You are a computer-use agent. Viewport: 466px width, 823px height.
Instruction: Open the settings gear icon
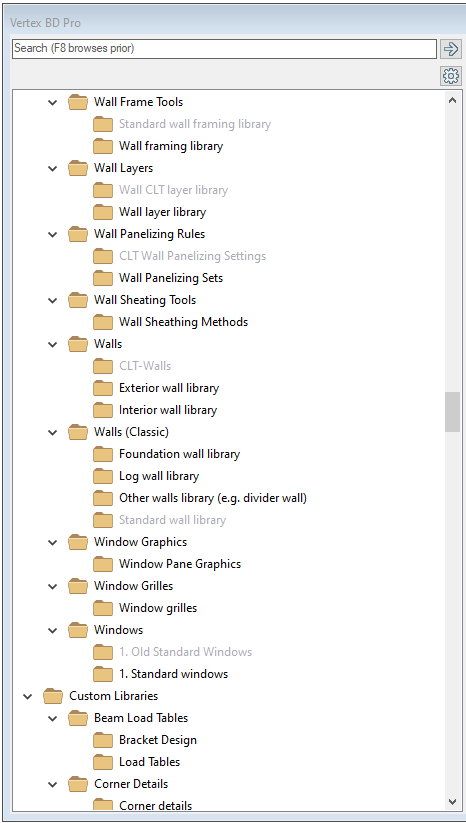pyautogui.click(x=450, y=77)
